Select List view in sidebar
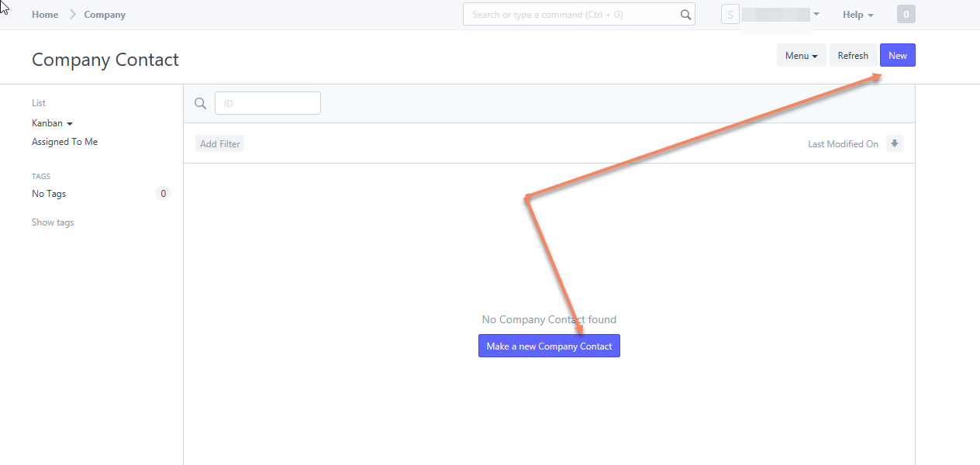 coord(39,103)
